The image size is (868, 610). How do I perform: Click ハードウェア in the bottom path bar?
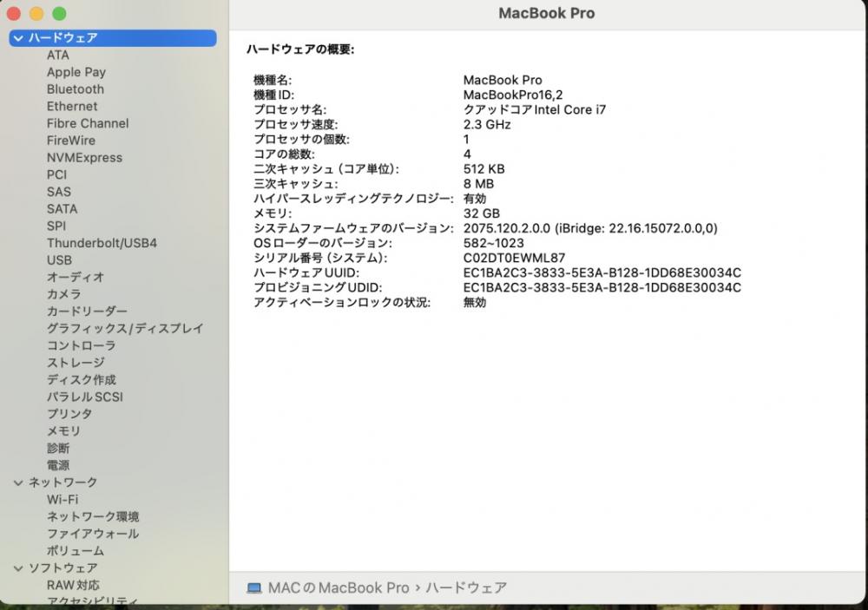(466, 587)
